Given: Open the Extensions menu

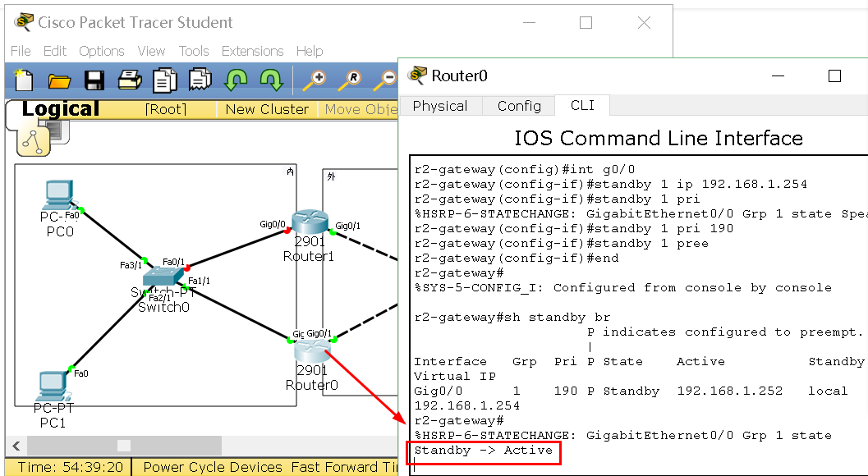Looking at the screenshot, I should [252, 51].
